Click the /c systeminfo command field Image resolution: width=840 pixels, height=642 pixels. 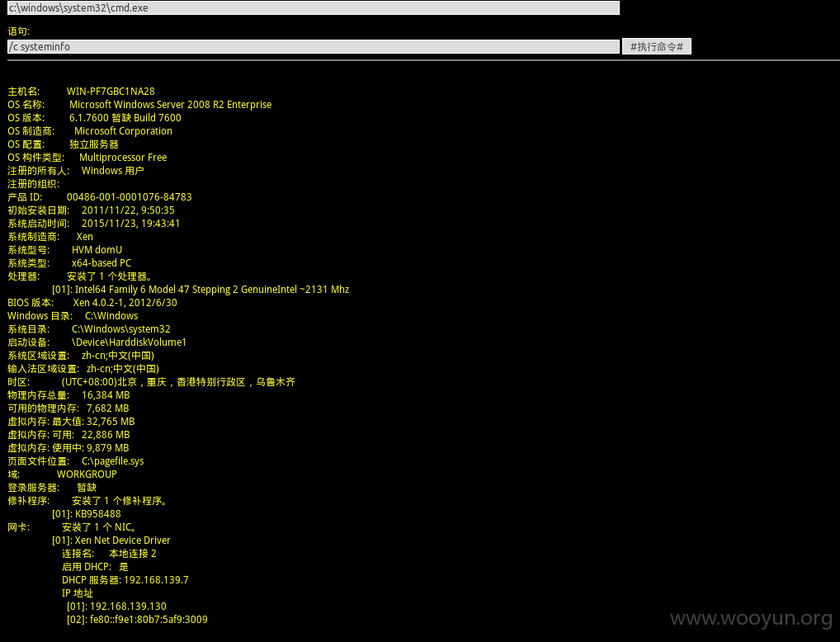pyautogui.click(x=314, y=46)
